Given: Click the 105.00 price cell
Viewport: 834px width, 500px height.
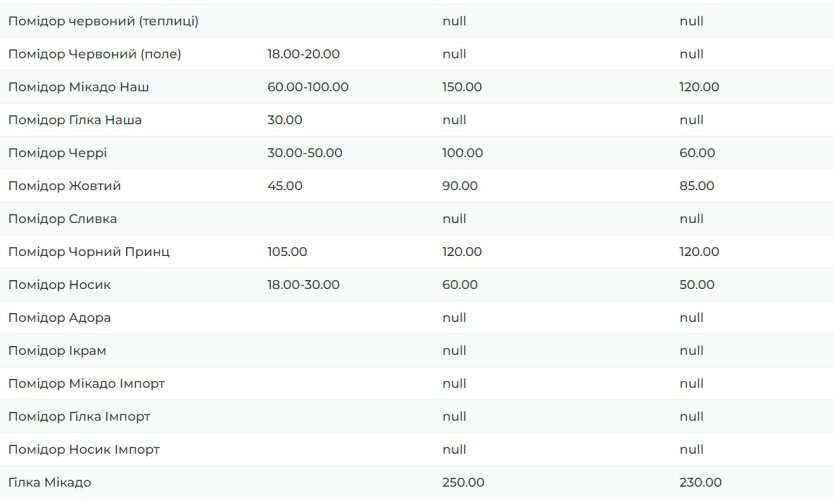Looking at the screenshot, I should 287,252.
